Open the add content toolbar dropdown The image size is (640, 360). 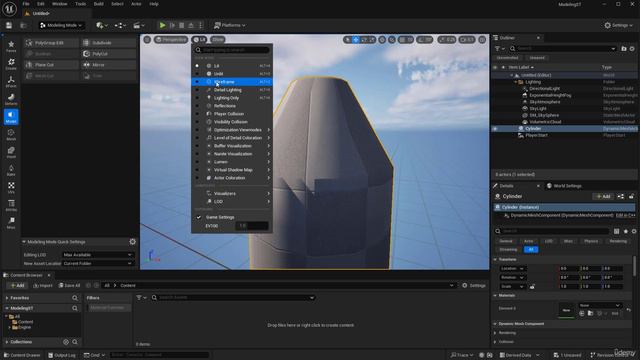[102, 25]
